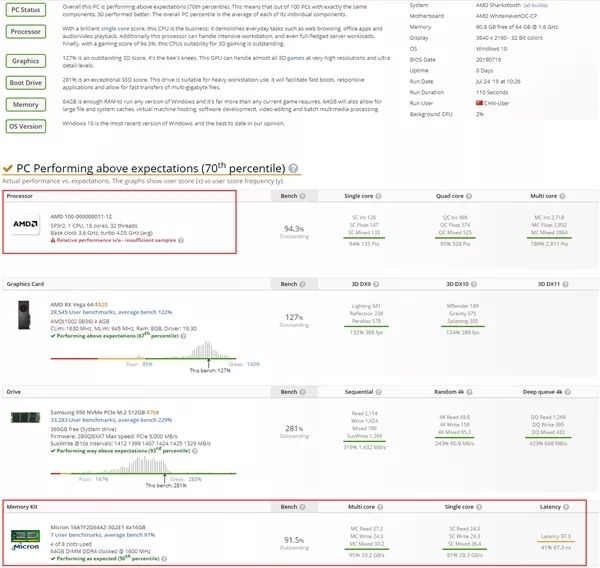
Task: Click 'This bench: 281%' marker on drive graph
Action: coord(166,485)
